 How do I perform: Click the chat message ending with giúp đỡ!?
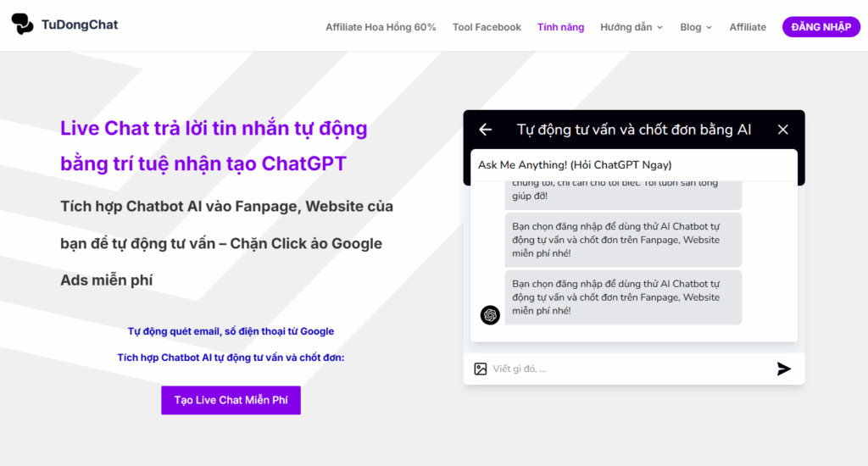(x=623, y=194)
